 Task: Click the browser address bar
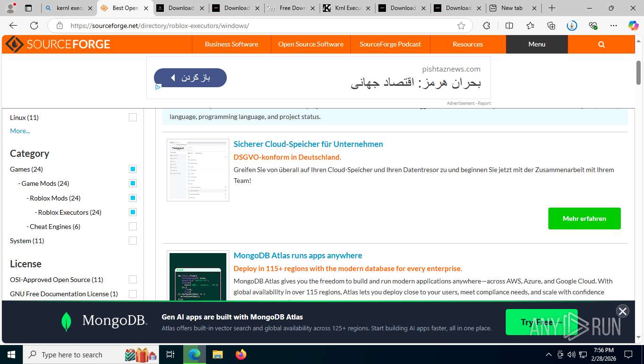(260, 26)
